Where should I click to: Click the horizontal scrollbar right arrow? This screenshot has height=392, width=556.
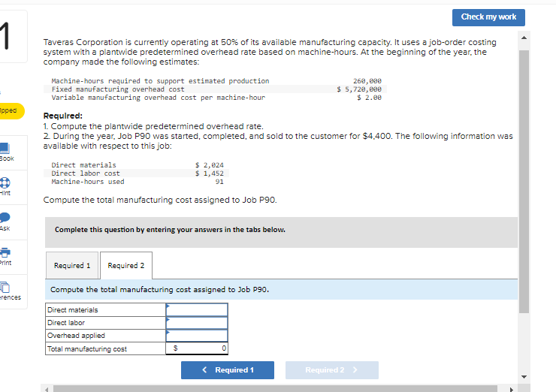(512, 389)
